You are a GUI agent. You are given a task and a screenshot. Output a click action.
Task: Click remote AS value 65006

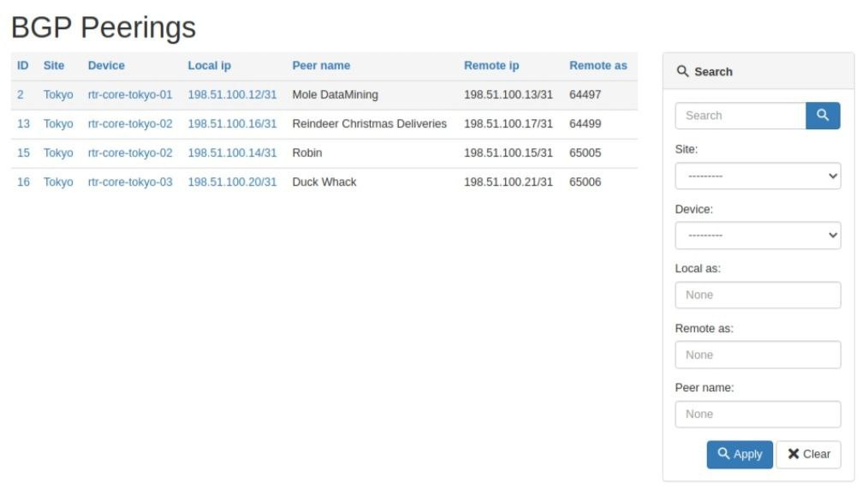[x=586, y=182]
